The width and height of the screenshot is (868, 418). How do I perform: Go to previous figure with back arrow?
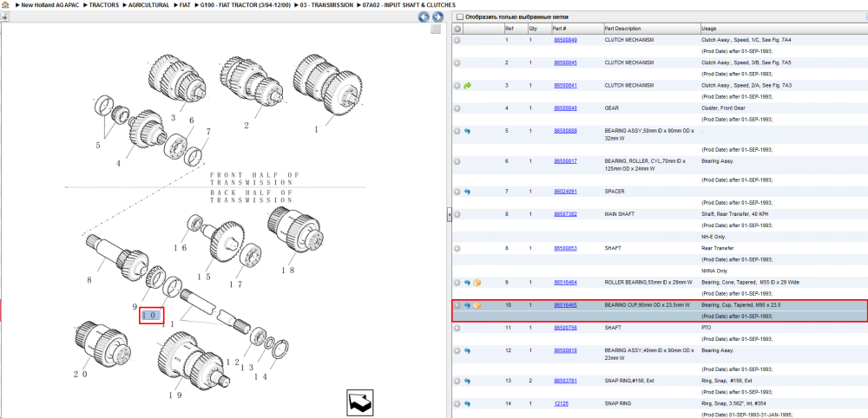pos(424,17)
